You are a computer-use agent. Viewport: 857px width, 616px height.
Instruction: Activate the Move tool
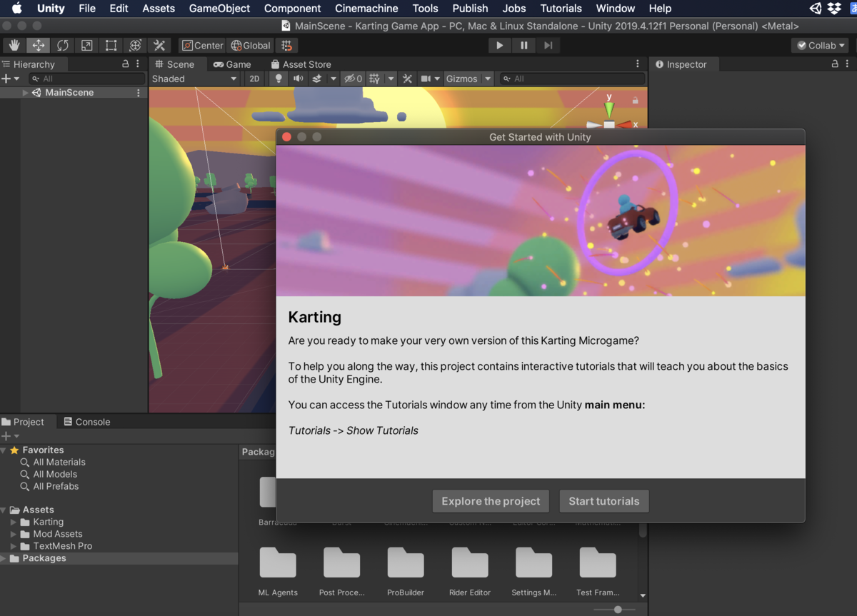click(39, 45)
